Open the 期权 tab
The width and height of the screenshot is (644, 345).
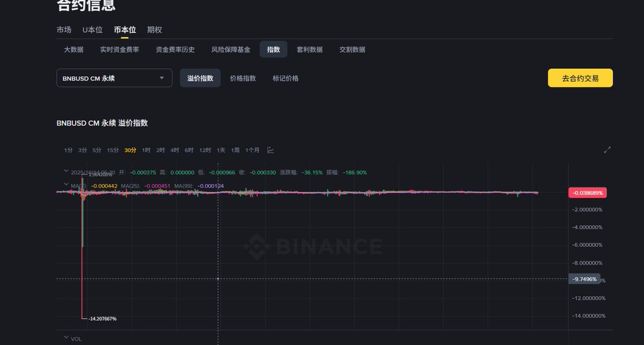(155, 30)
